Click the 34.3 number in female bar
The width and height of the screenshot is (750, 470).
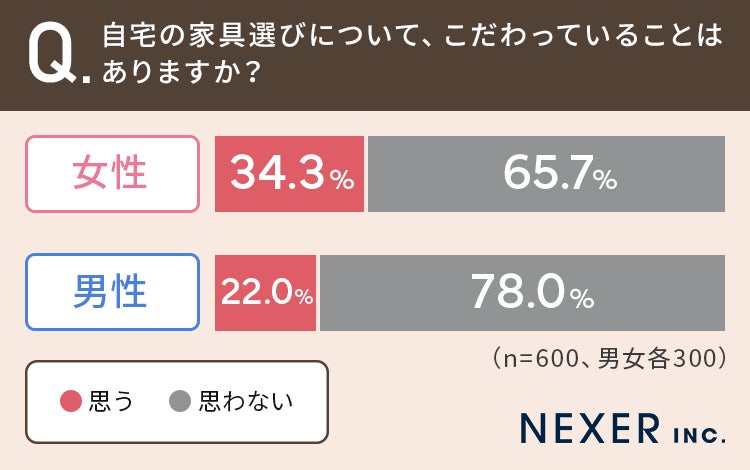coord(278,175)
